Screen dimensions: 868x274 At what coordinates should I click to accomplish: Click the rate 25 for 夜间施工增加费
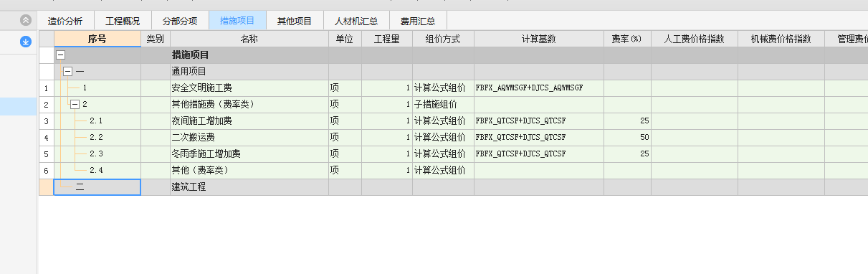click(627, 121)
